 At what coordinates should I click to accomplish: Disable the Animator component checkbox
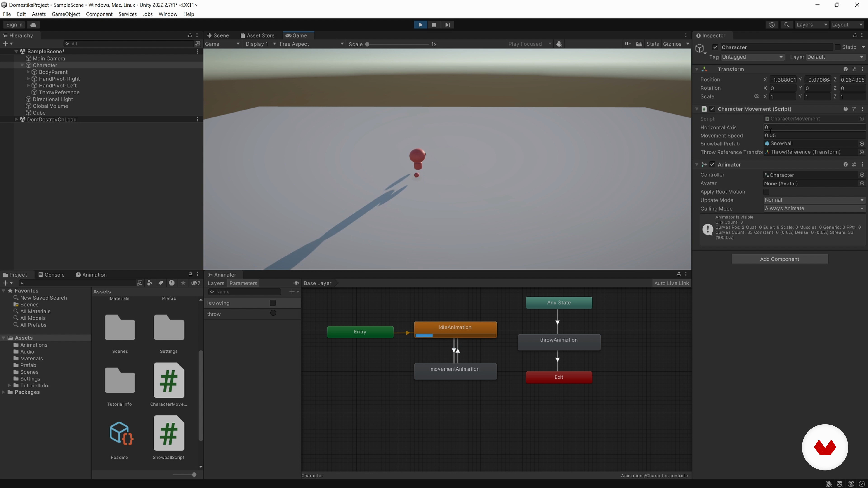(x=712, y=164)
